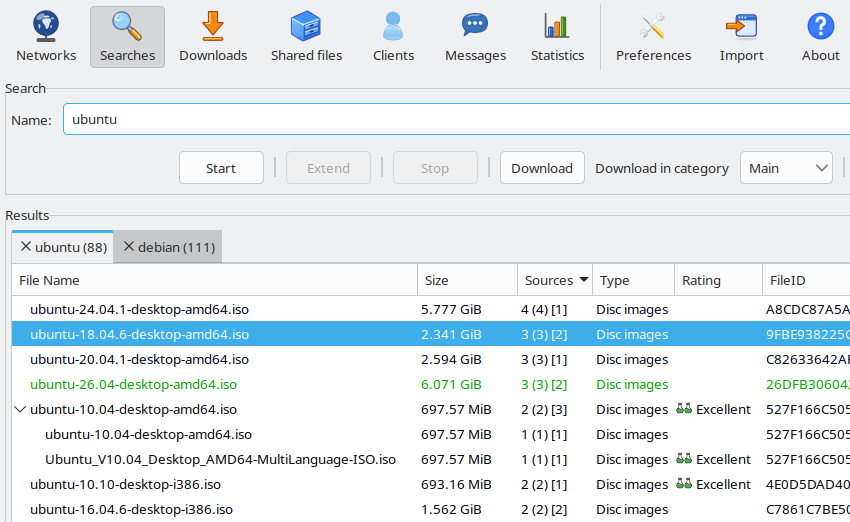Viewport: 850px width, 522px height.
Task: Select the green ubuntu-26.04-desktop-amd64.iso result
Action: (133, 384)
